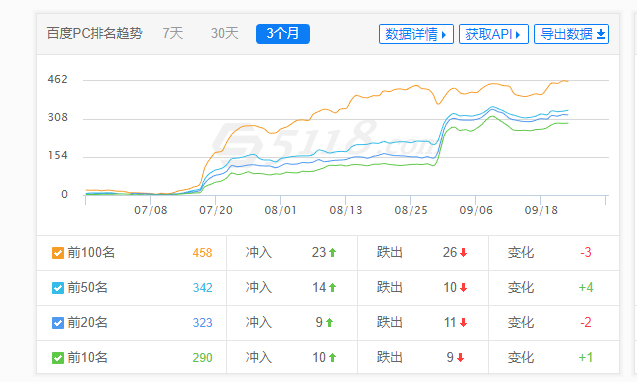Click green up arrow beside 冲入 23
The width and height of the screenshot is (637, 382).
point(332,252)
